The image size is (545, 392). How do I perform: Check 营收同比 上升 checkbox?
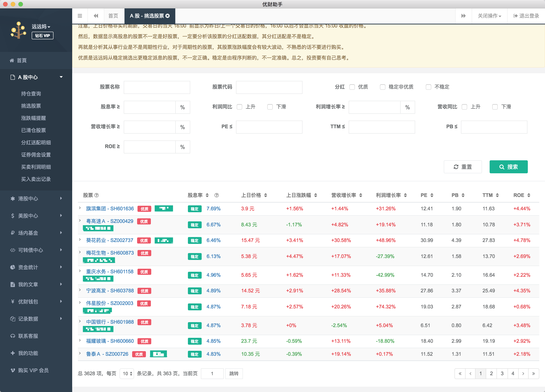[x=464, y=107]
